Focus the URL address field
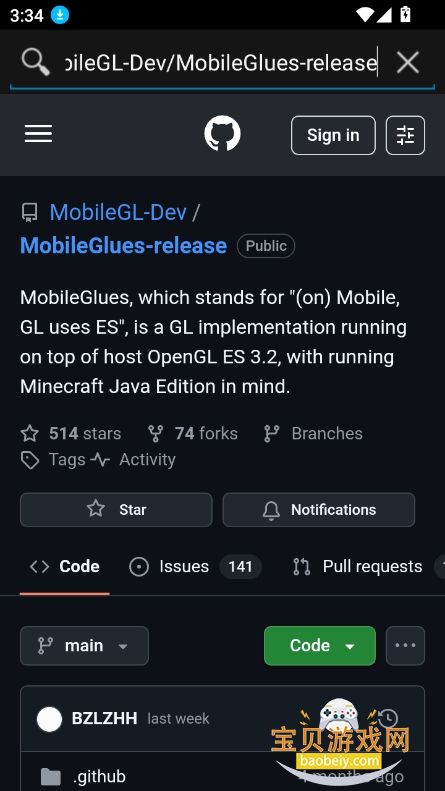The width and height of the screenshot is (445, 791). coord(221,63)
